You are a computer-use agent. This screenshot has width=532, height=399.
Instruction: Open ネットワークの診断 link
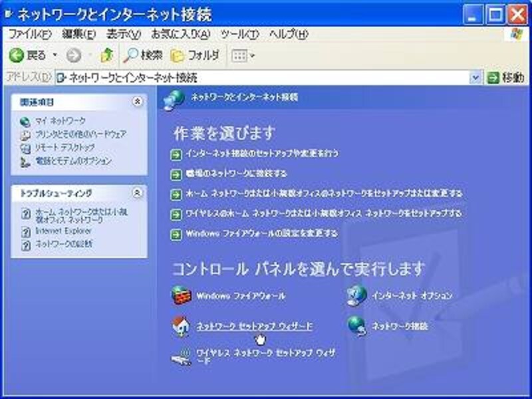(64, 243)
